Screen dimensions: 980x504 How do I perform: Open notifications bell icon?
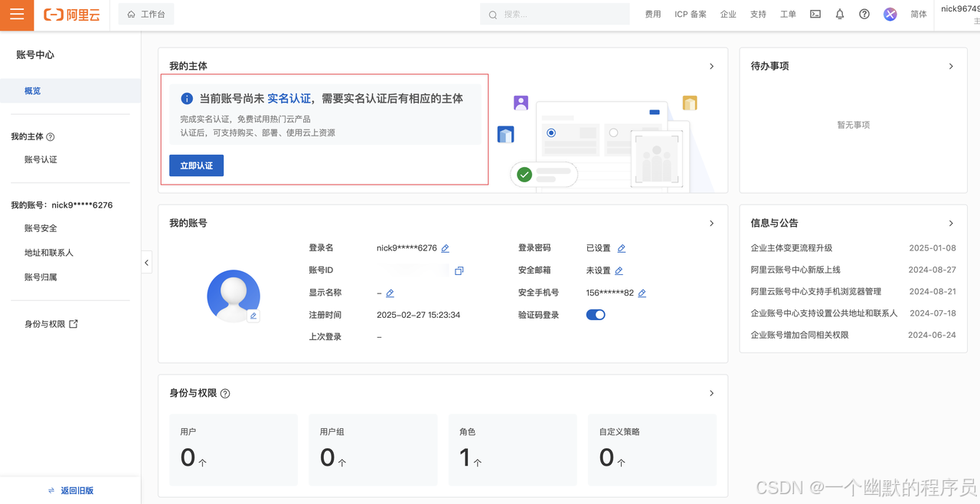[x=840, y=15]
